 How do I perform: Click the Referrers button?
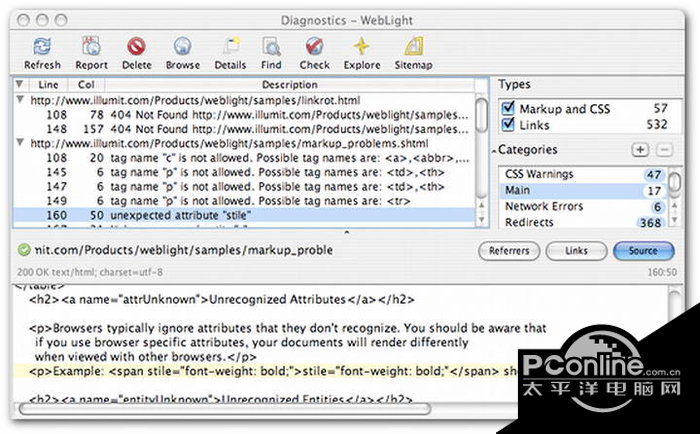[x=509, y=251]
